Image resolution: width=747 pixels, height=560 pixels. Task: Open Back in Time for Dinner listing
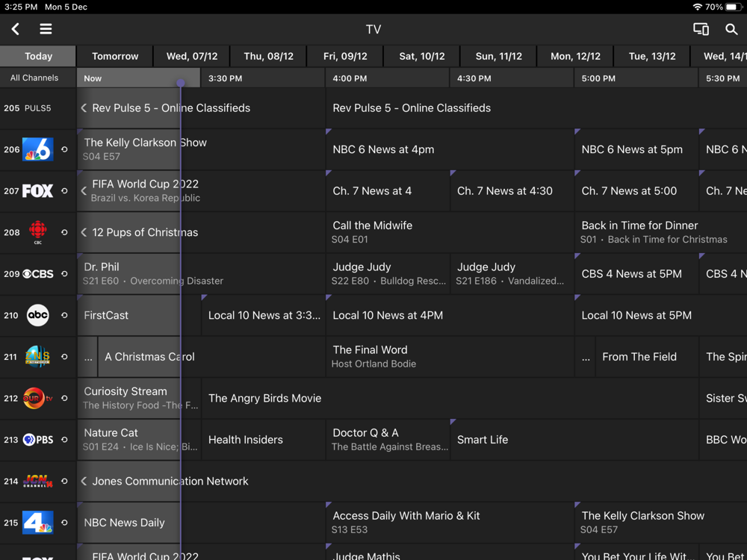tap(661, 232)
